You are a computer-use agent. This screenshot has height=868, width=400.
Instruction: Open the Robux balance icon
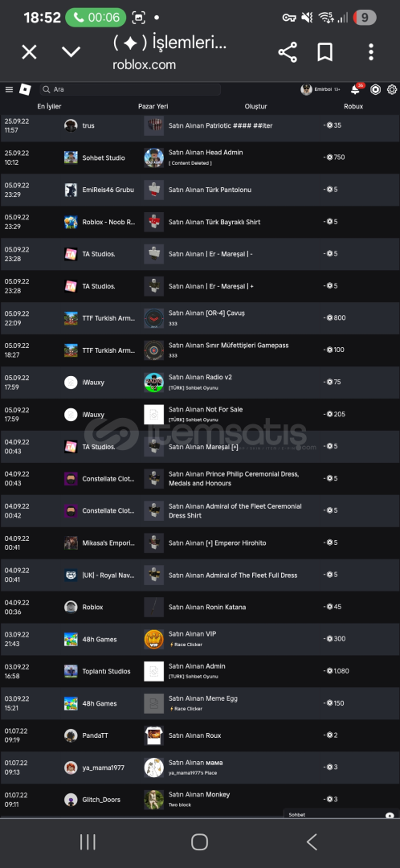click(376, 90)
